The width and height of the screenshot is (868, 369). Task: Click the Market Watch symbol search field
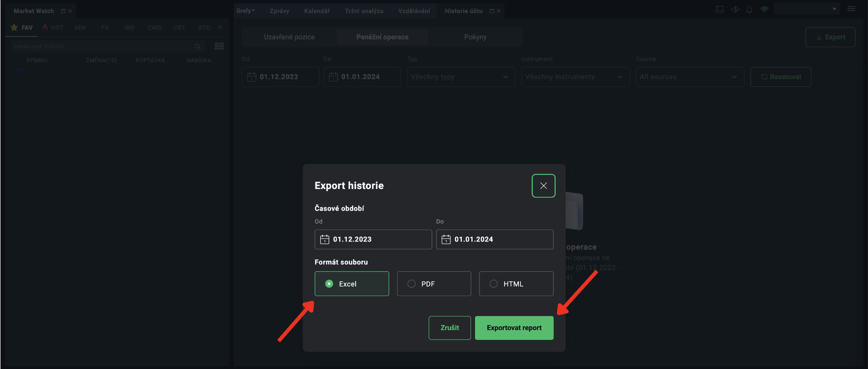[103, 47]
